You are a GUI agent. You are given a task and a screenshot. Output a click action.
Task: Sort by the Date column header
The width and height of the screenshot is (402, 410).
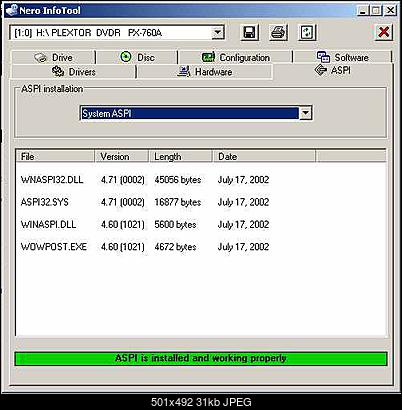click(x=264, y=156)
